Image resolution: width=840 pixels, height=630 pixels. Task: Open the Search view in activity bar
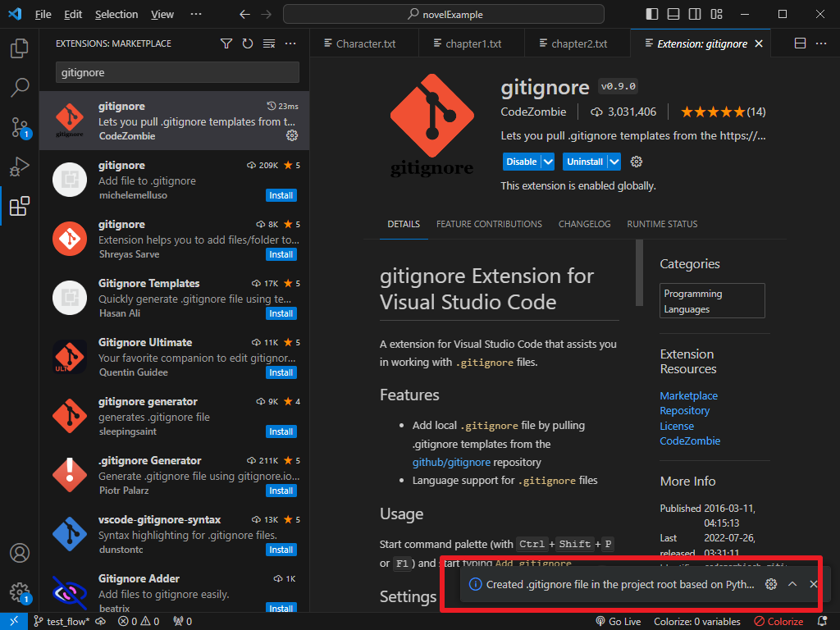click(20, 87)
